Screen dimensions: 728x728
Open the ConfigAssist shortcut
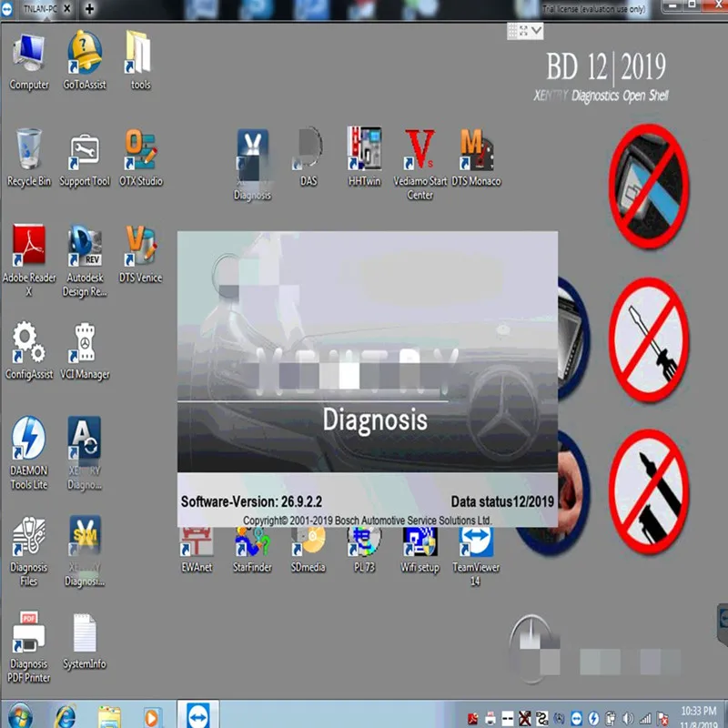[x=29, y=351]
